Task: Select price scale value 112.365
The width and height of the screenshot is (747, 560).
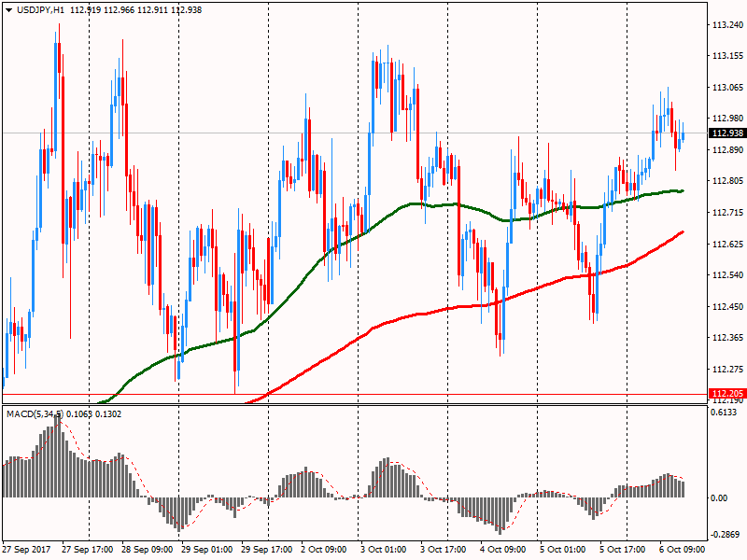Action: click(x=727, y=338)
